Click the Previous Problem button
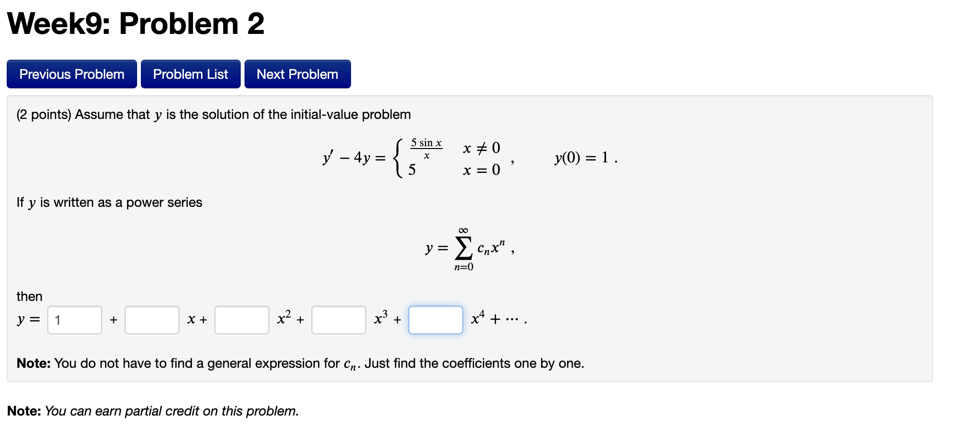 71,74
